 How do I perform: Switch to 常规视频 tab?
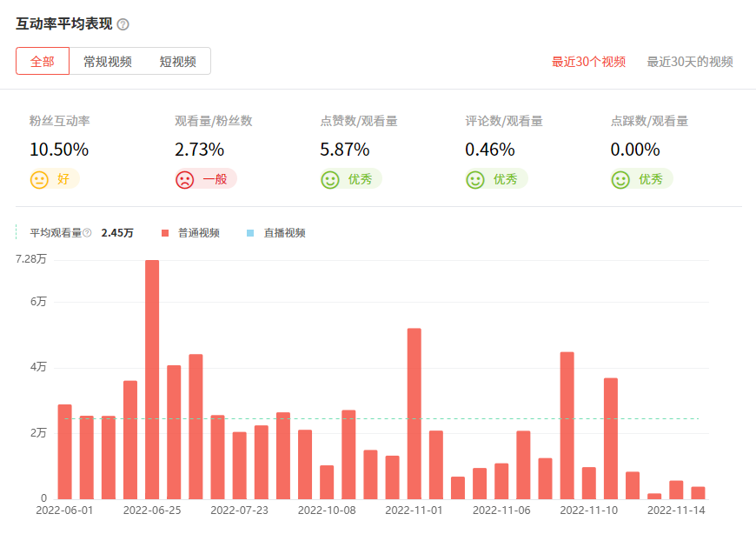pyautogui.click(x=108, y=62)
